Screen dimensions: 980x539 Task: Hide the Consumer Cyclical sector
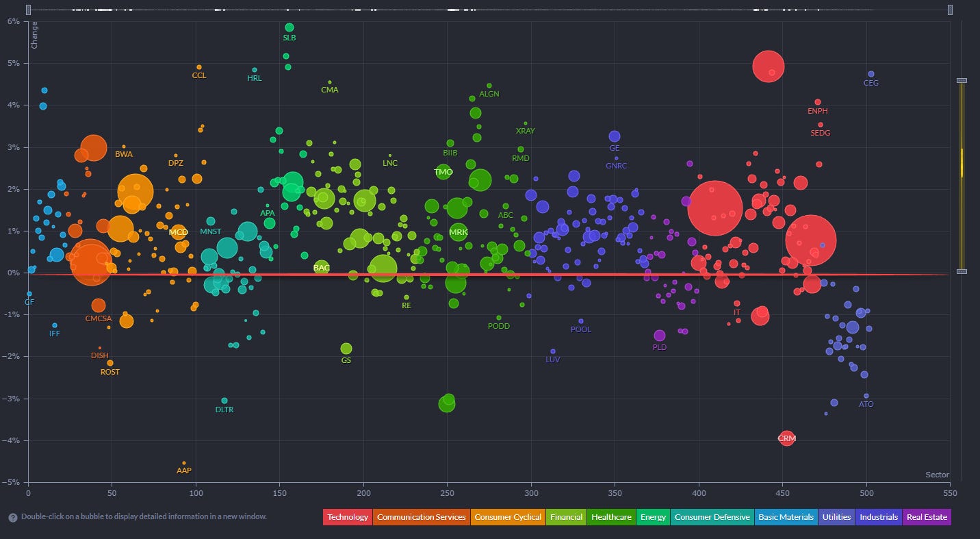[x=508, y=517]
